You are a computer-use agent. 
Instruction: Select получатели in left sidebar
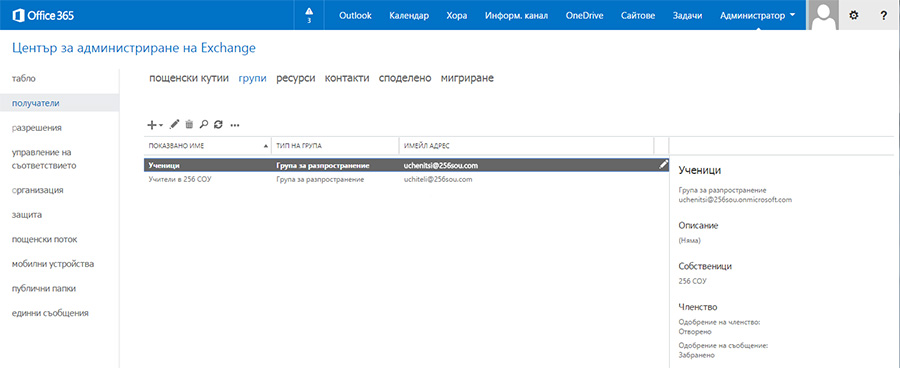click(x=60, y=103)
